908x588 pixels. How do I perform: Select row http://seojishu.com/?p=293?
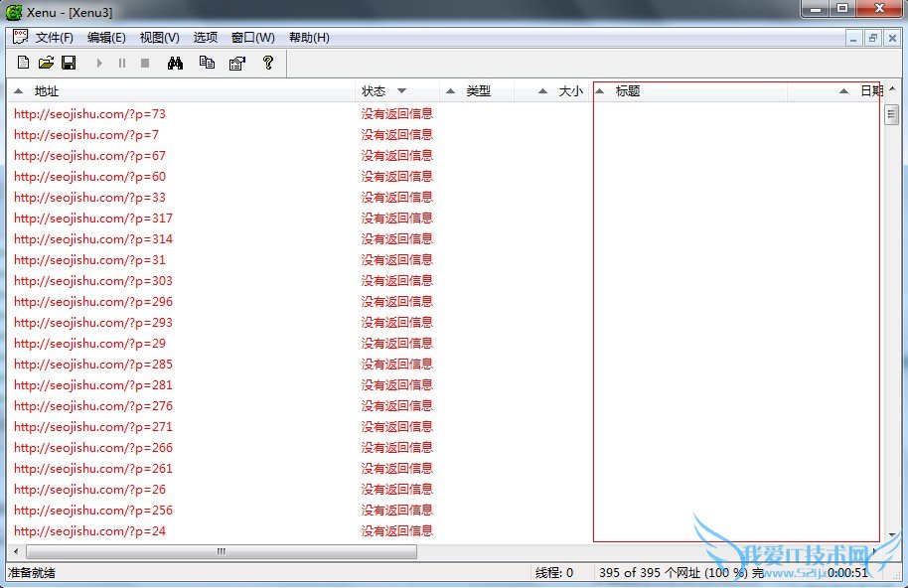93,323
